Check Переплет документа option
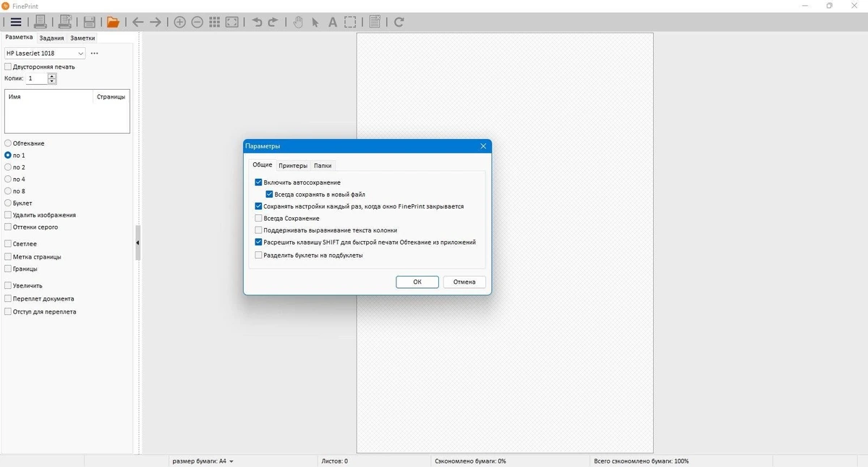 coord(8,298)
